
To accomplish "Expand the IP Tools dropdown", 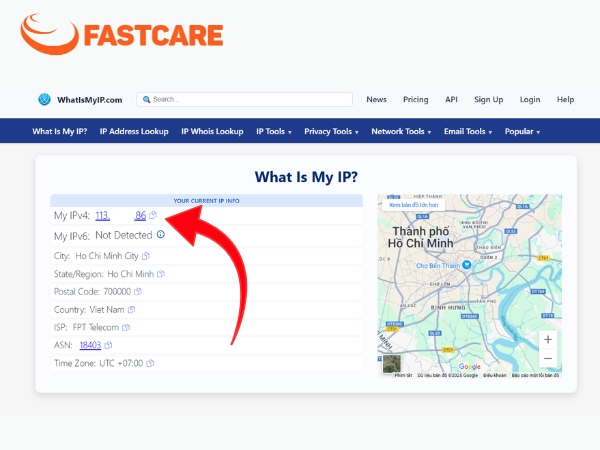I will 274,131.
